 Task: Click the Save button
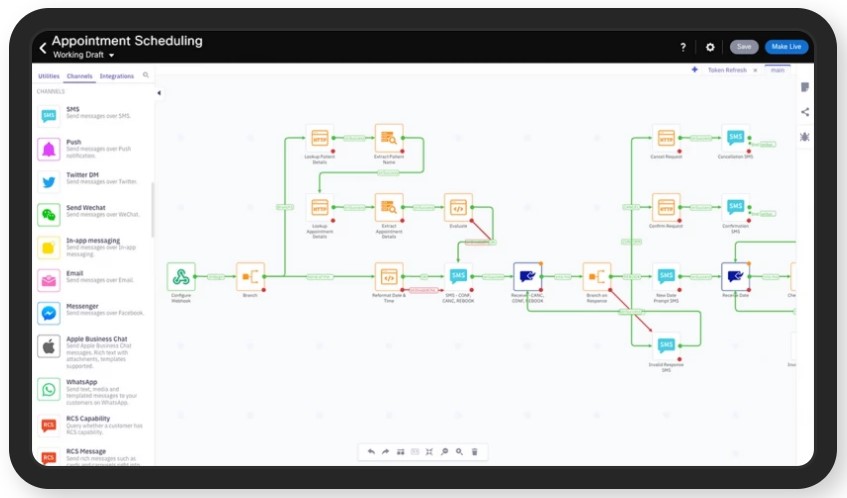coord(743,47)
